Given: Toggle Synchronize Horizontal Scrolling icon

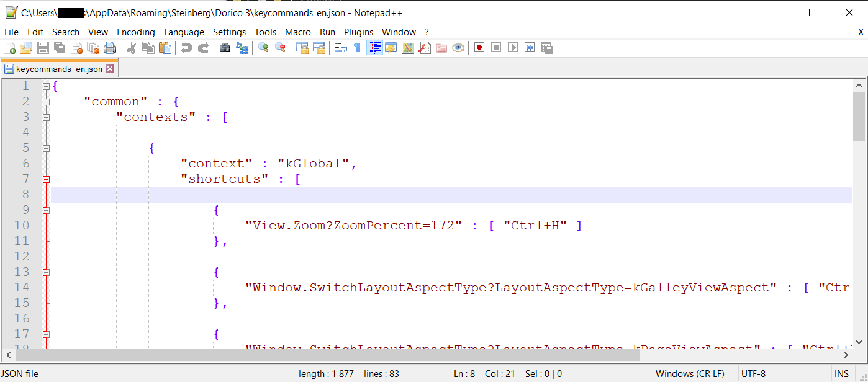Looking at the screenshot, I should (319, 48).
